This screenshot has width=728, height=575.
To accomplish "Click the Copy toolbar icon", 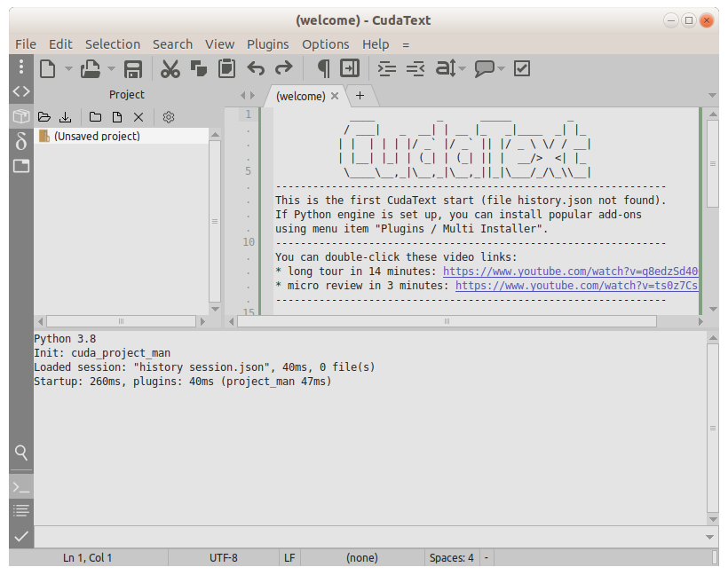I will [x=199, y=68].
